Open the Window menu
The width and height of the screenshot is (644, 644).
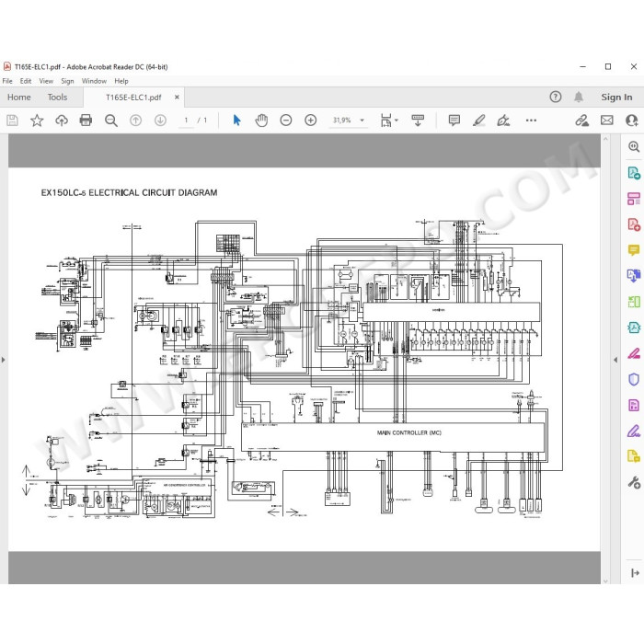(x=94, y=81)
